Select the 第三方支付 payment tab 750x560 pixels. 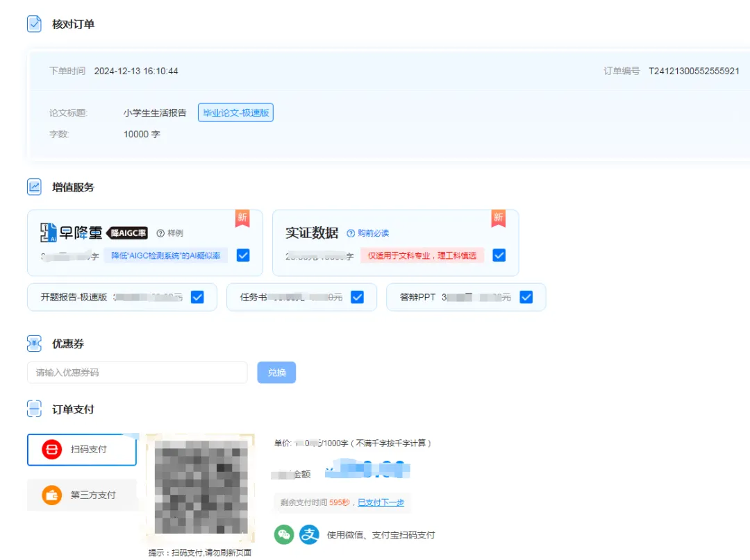click(x=82, y=495)
